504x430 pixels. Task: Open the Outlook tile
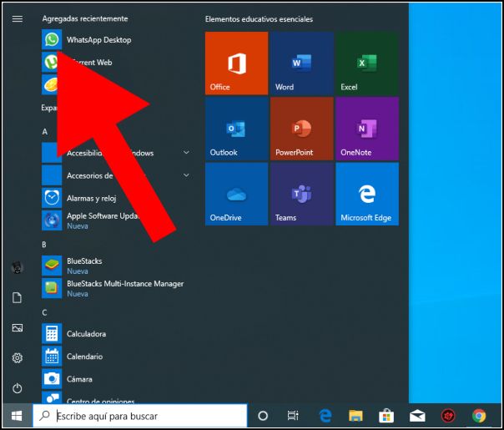coord(236,129)
